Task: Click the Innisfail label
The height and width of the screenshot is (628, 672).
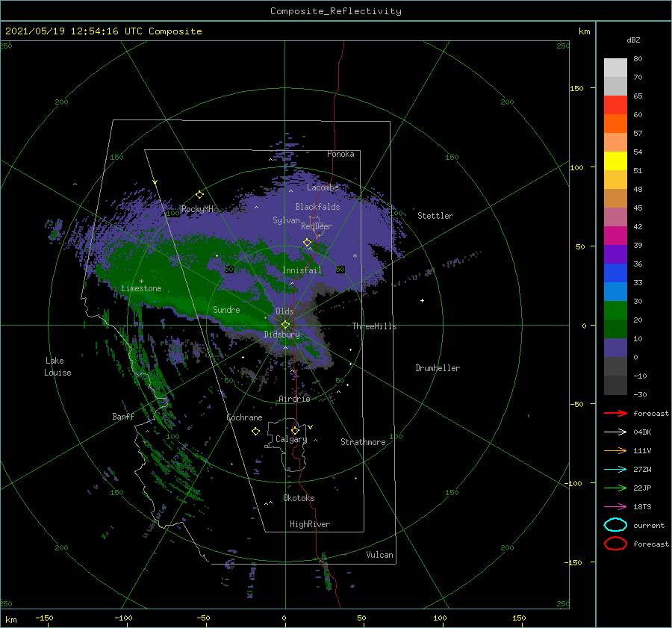Action: coord(302,270)
